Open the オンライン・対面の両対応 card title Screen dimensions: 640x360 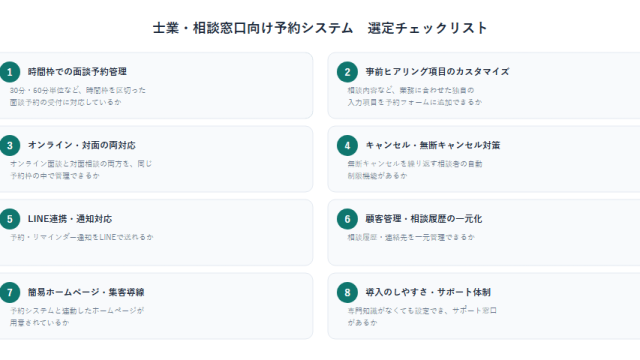pyautogui.click(x=82, y=145)
